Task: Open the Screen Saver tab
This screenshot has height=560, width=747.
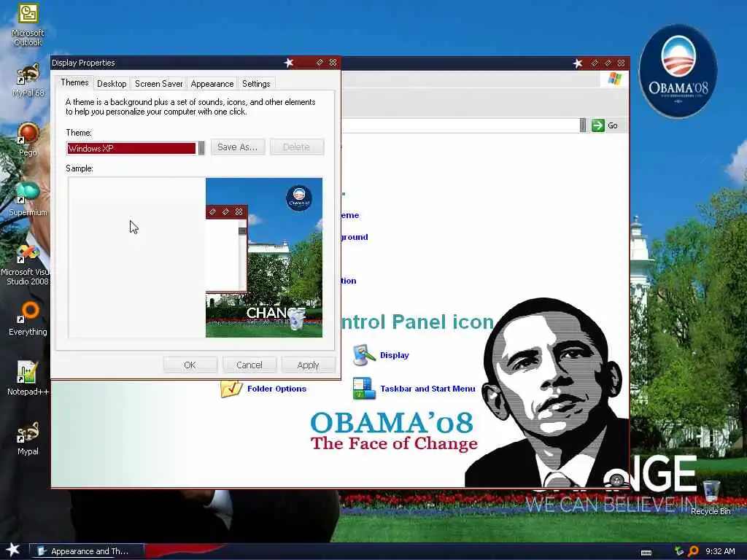Action: coord(158,84)
